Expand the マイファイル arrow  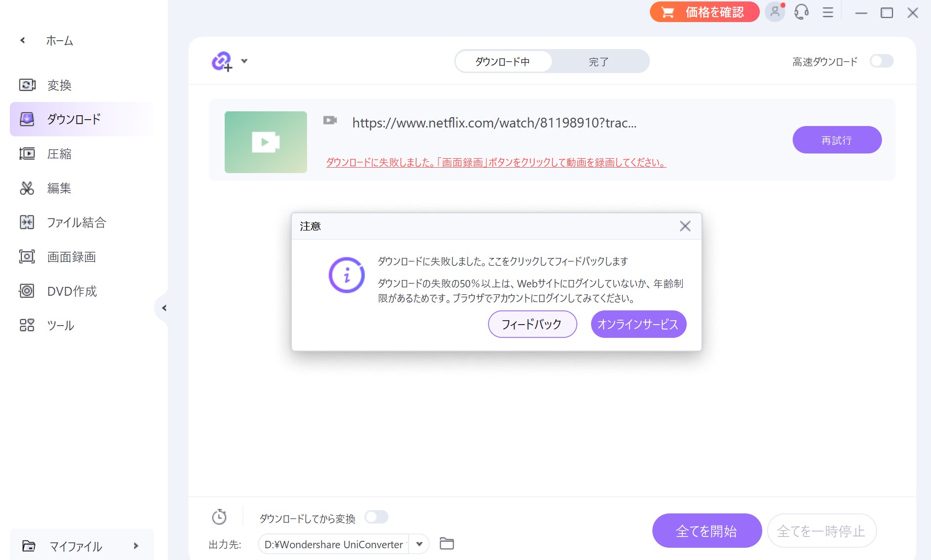pyautogui.click(x=136, y=546)
